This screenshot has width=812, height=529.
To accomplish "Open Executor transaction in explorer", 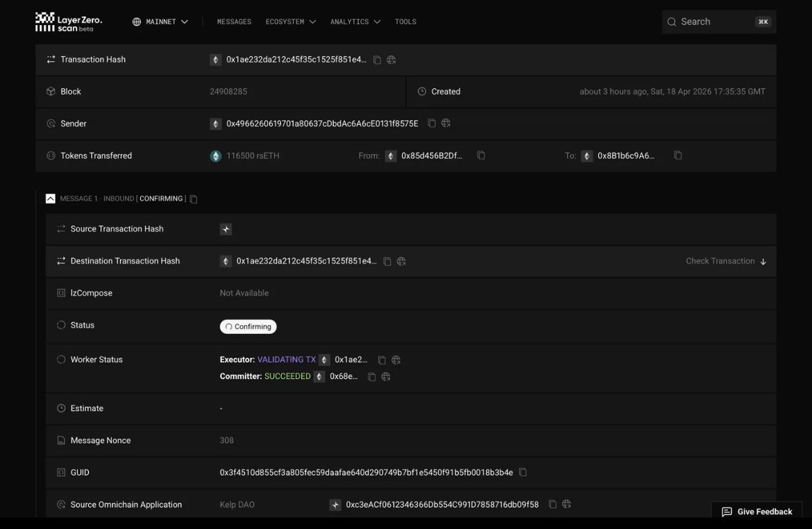I will (396, 360).
